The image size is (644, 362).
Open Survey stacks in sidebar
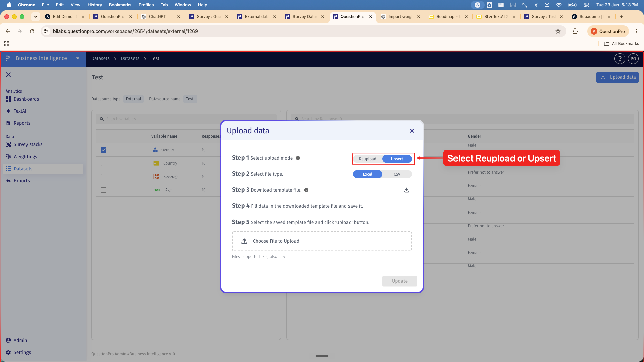click(x=28, y=144)
